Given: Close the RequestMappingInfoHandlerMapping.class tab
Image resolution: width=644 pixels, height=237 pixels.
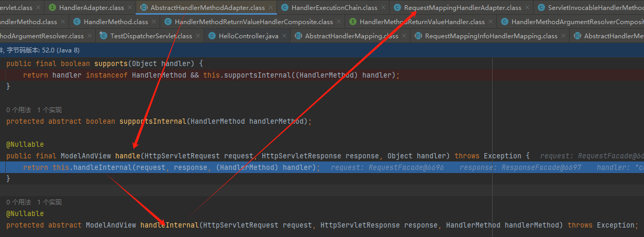Looking at the screenshot, I should (564, 36).
